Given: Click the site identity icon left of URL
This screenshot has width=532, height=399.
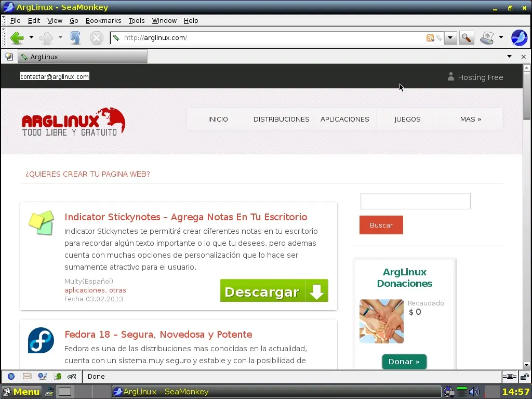Looking at the screenshot, I should [x=116, y=38].
